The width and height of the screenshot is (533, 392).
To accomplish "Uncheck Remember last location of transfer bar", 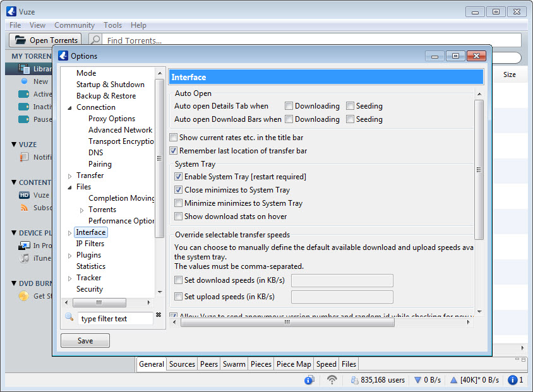I will pyautogui.click(x=174, y=150).
